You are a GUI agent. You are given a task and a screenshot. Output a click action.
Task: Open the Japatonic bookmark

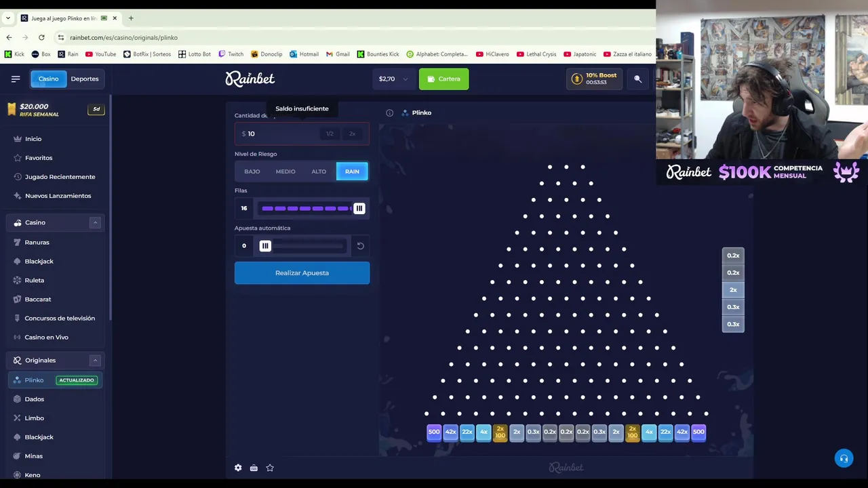pyautogui.click(x=580, y=54)
